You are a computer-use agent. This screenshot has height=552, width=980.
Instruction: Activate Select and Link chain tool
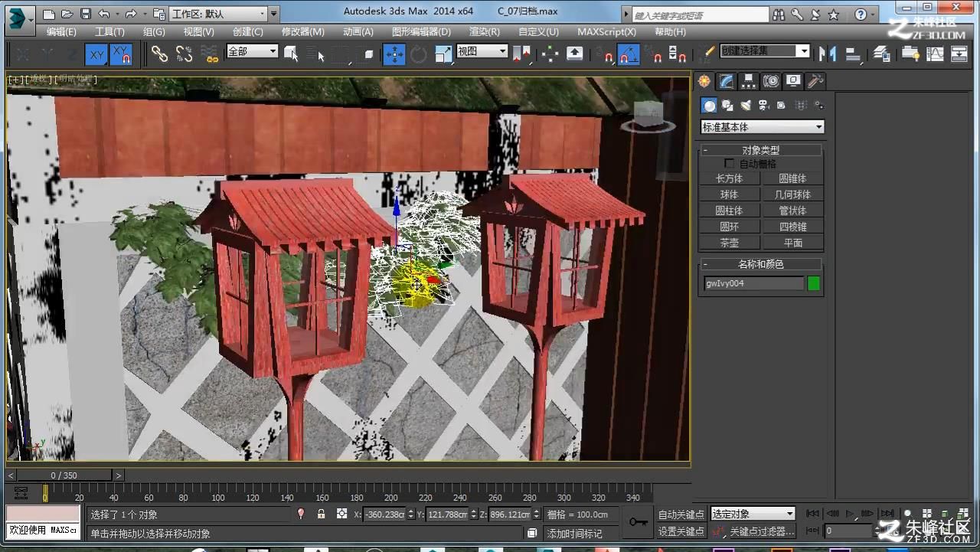pos(159,54)
